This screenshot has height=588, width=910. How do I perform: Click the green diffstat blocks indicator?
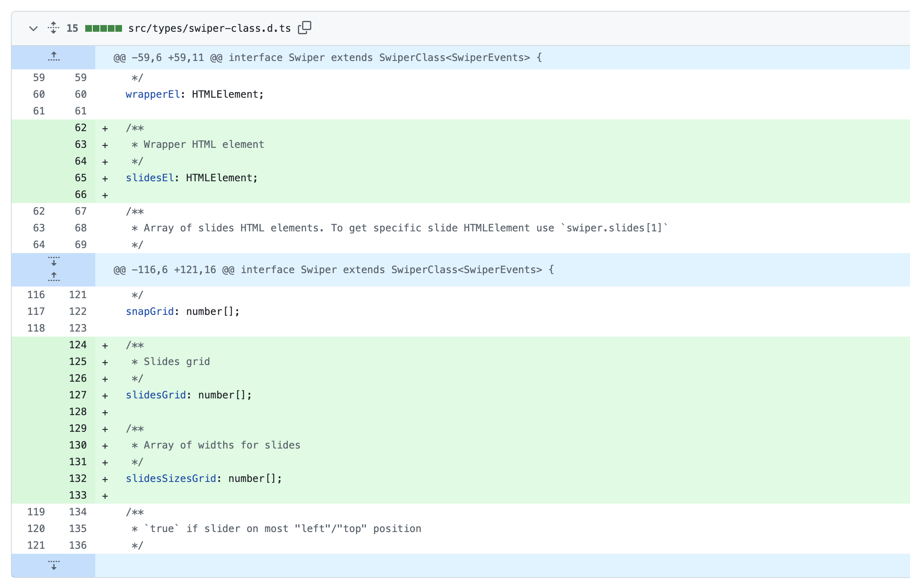pos(103,28)
